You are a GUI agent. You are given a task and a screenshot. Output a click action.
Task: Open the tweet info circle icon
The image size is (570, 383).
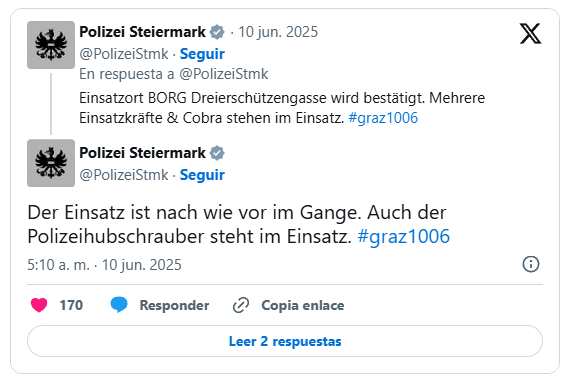531,264
